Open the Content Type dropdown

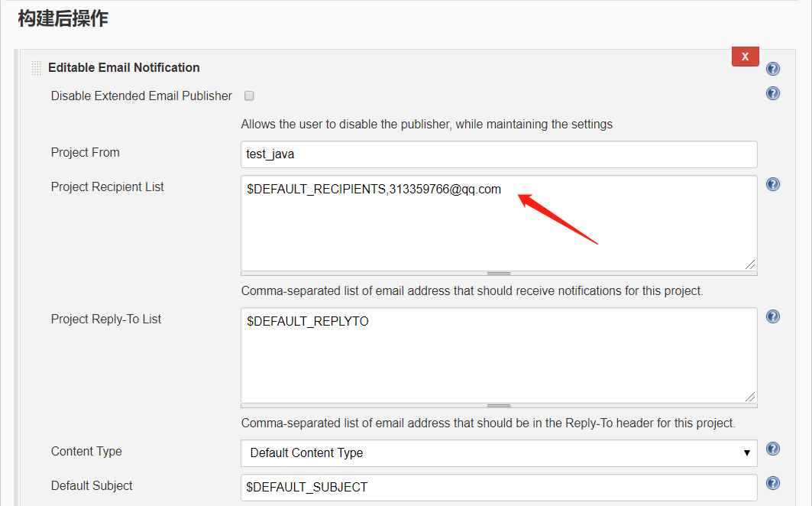pos(499,453)
